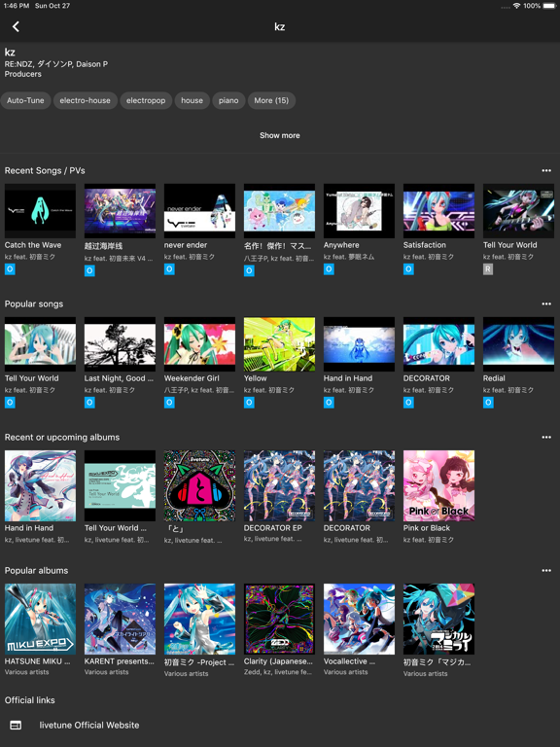Open Hand in Hand album cover

[40, 486]
